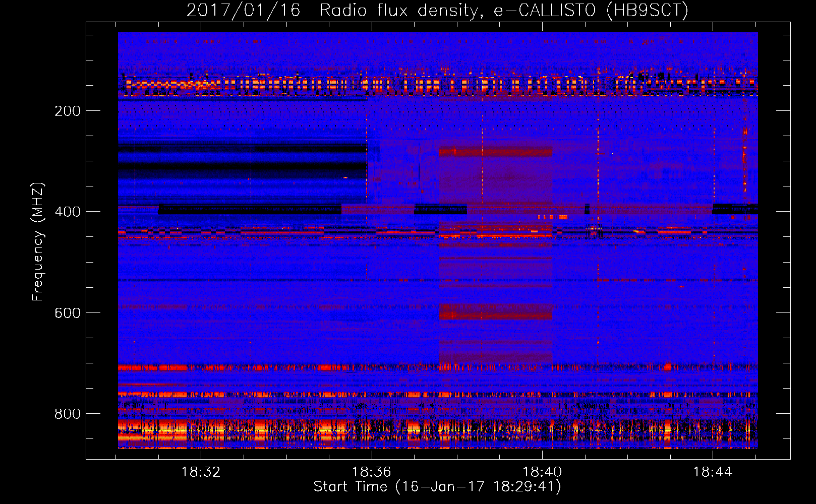Viewport: 816px width, 504px height.
Task: Click the 18:40 time tick label
Action: click(542, 472)
